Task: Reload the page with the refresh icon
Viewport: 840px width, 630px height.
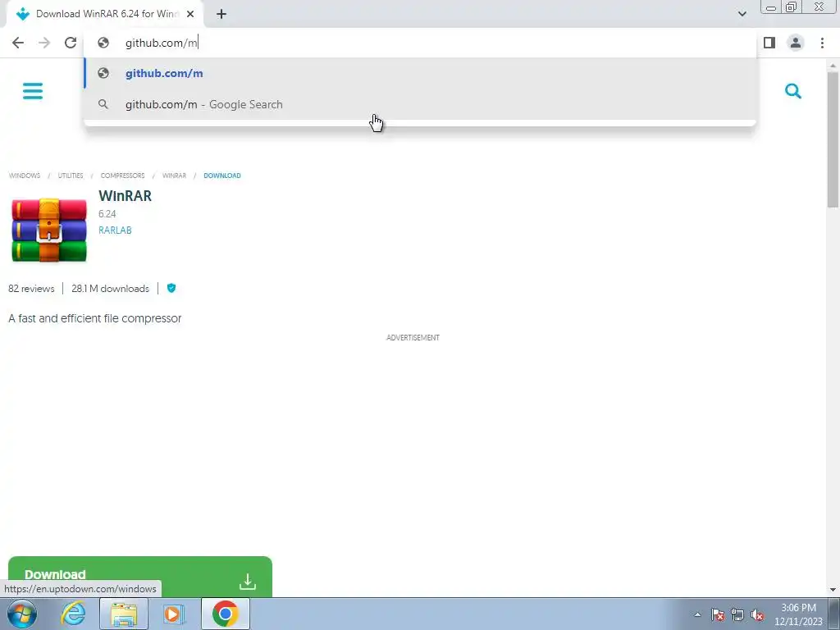Action: point(71,43)
